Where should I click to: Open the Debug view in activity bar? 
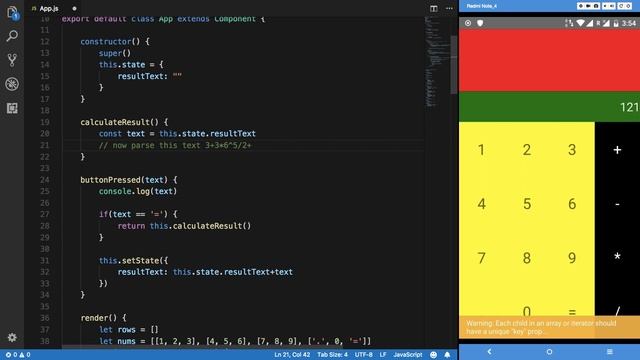(x=12, y=84)
